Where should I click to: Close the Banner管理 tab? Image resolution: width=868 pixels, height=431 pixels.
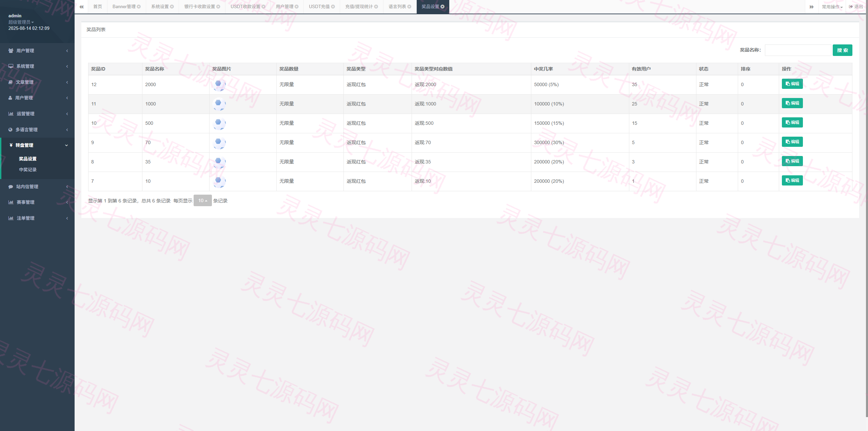tap(139, 7)
